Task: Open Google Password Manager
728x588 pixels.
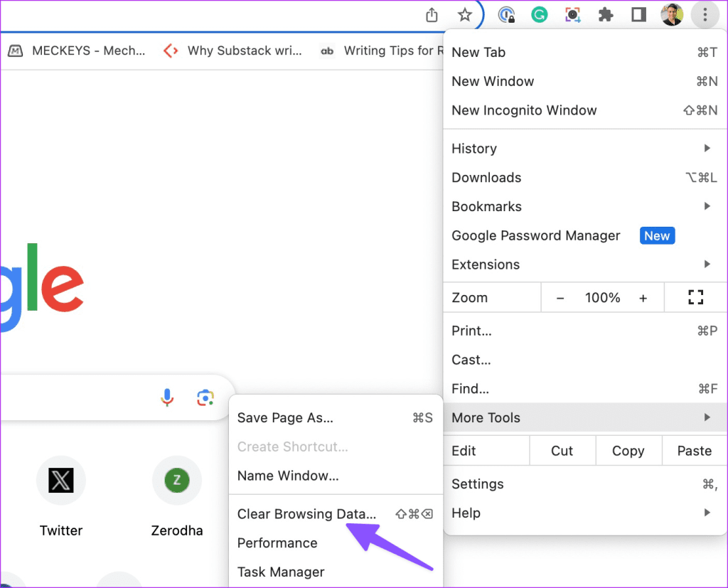Action: pos(585,235)
